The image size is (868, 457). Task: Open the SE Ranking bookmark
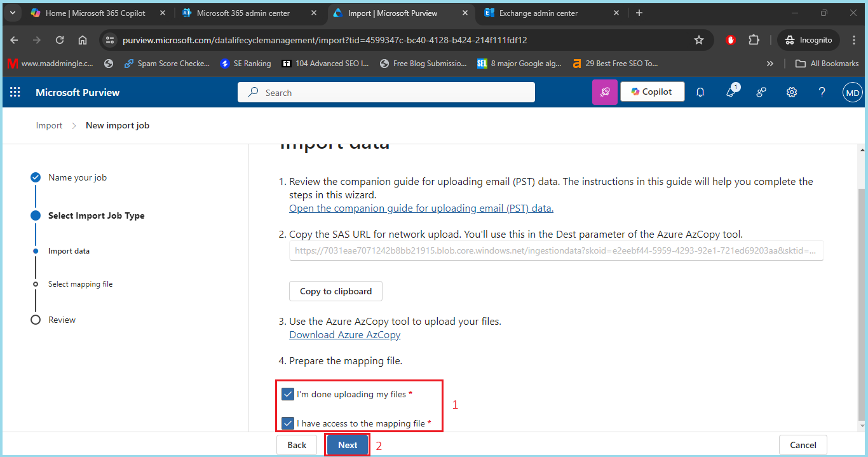click(x=245, y=64)
